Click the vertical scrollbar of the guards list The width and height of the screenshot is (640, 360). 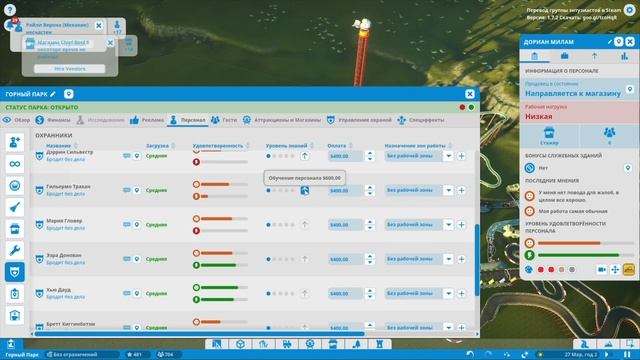[x=477, y=260]
